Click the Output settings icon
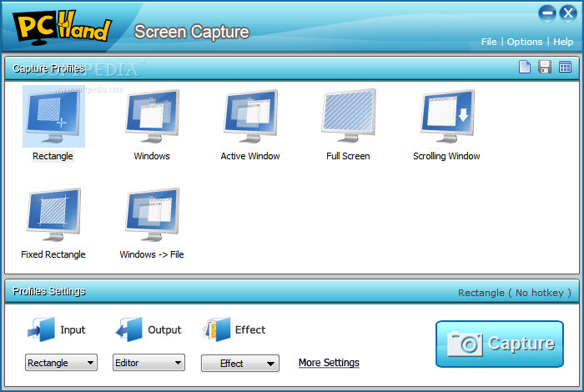 [128, 329]
